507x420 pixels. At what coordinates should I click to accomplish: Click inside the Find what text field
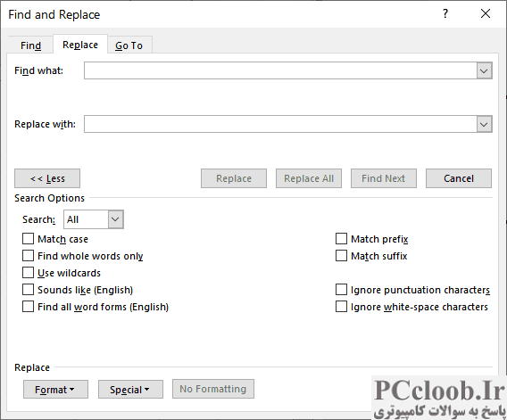[x=280, y=70]
